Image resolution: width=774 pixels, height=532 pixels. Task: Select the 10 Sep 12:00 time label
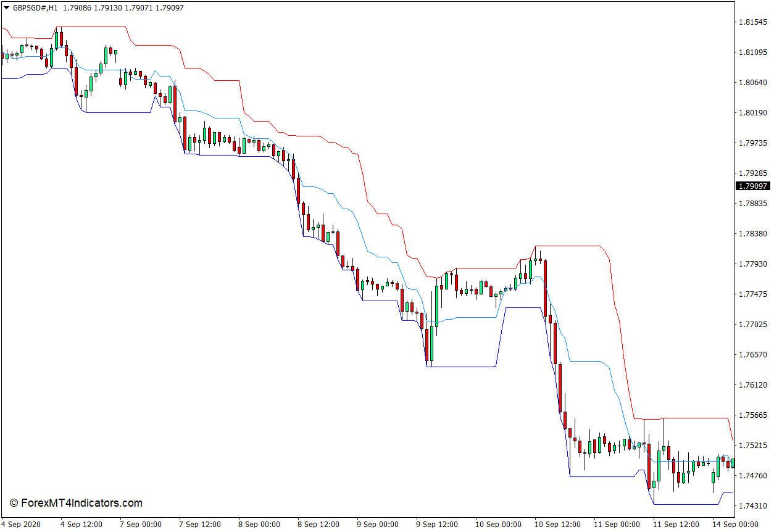click(556, 525)
